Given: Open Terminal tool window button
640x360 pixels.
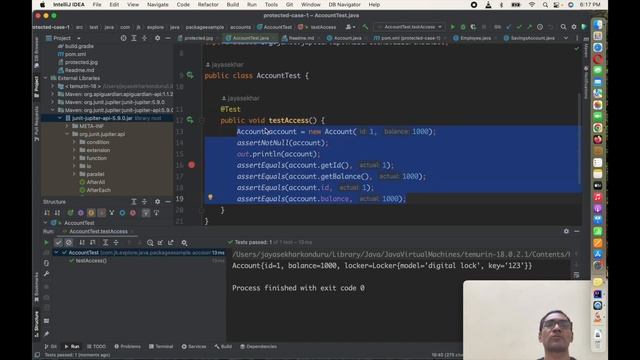Looking at the screenshot, I should 161,347.
